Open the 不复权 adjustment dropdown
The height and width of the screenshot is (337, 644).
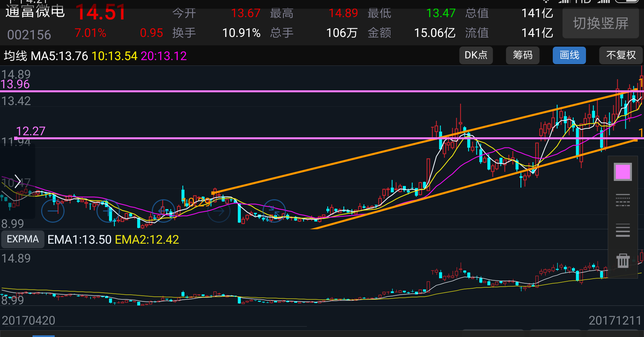click(x=621, y=55)
